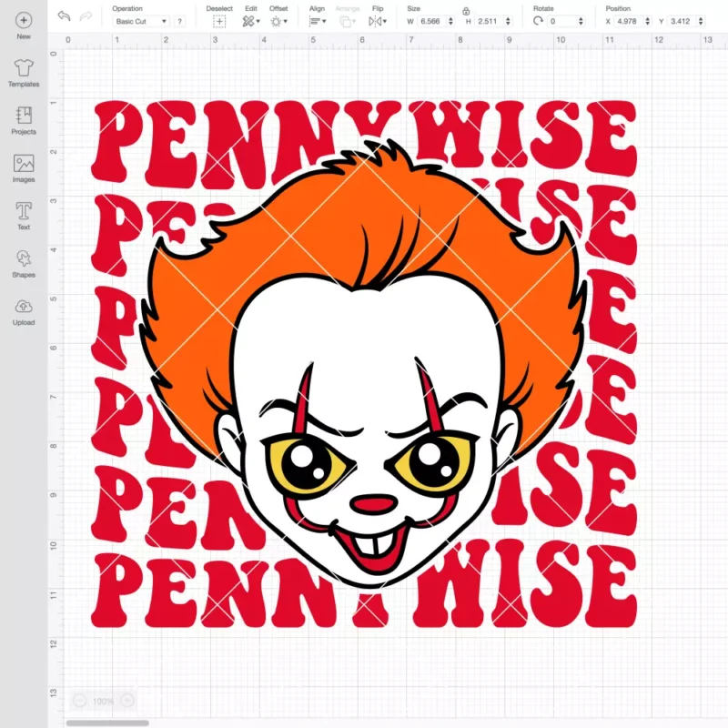
Task: Open the Flip dropdown
Action: point(378,21)
